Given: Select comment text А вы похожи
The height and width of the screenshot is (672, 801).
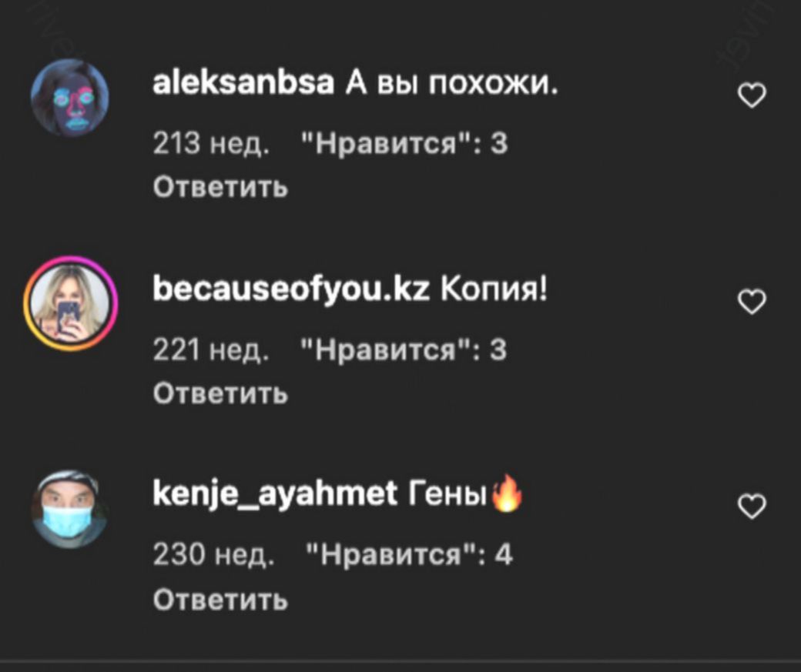Looking at the screenshot, I should pos(452,84).
